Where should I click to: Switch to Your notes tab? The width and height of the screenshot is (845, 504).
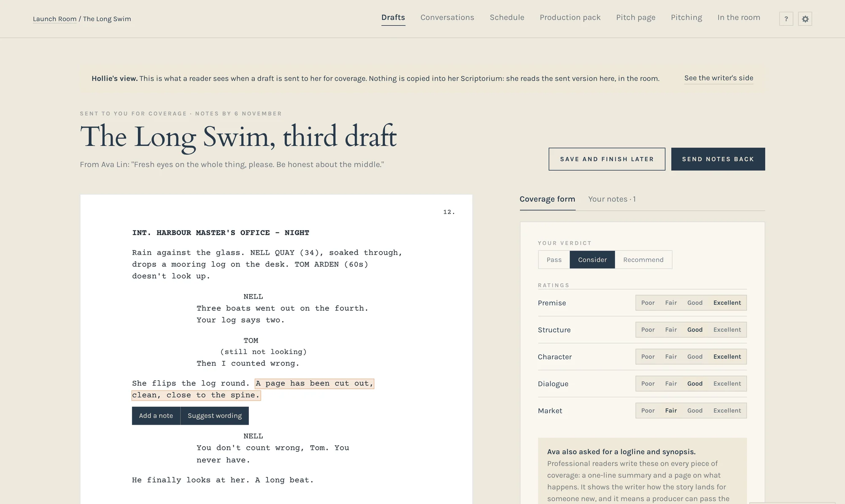pos(612,199)
